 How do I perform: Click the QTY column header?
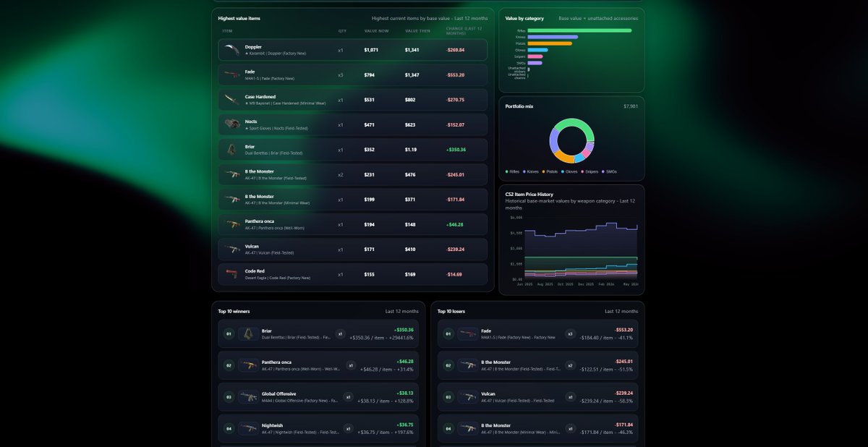click(342, 31)
